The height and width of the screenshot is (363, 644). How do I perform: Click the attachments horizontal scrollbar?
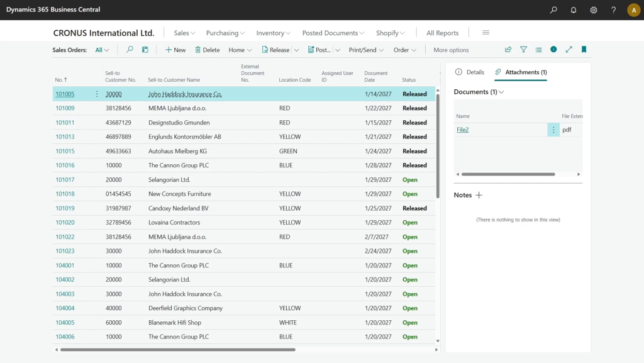point(508,174)
